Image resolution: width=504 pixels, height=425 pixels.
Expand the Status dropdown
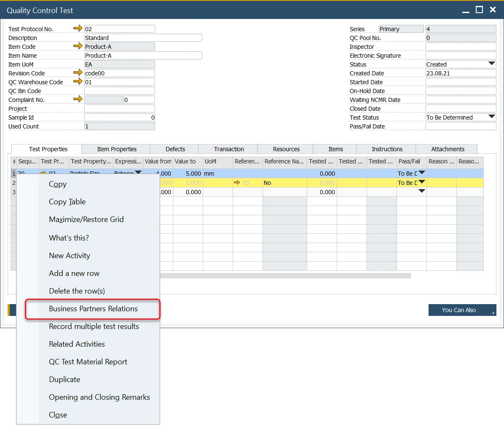491,64
